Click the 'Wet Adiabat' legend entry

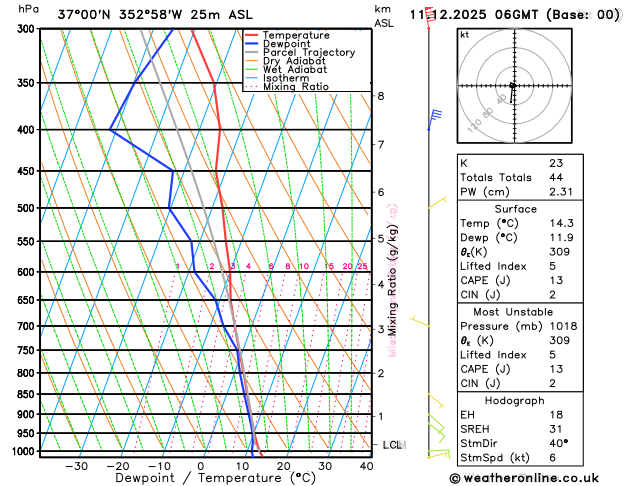pyautogui.click(x=286, y=69)
